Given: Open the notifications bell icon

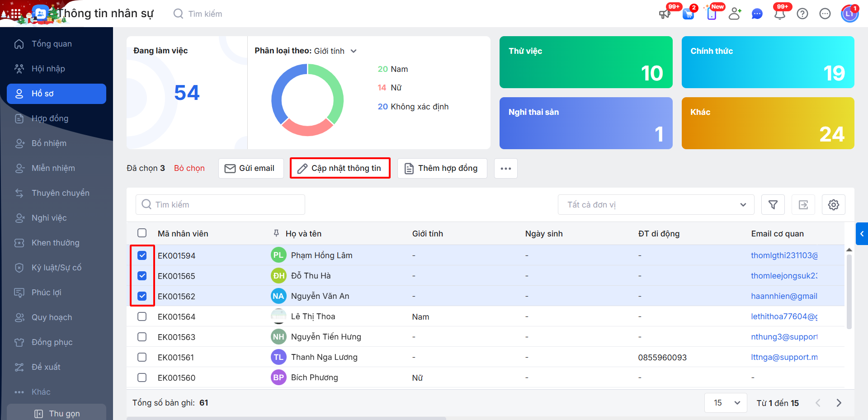Looking at the screenshot, I should tap(779, 14).
